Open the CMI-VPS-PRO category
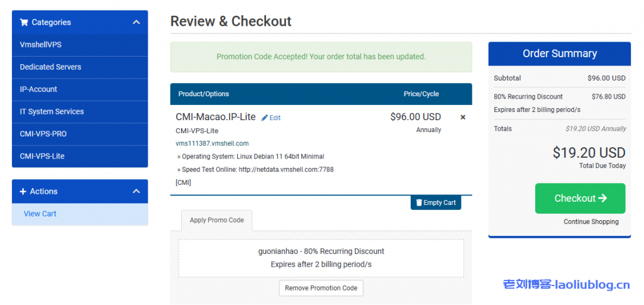The image size is (644, 305). click(43, 134)
